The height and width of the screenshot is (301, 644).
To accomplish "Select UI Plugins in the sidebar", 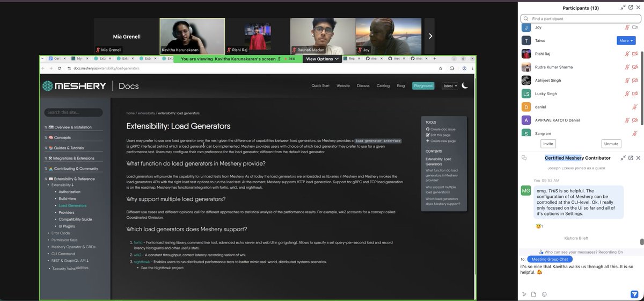I will tap(67, 226).
